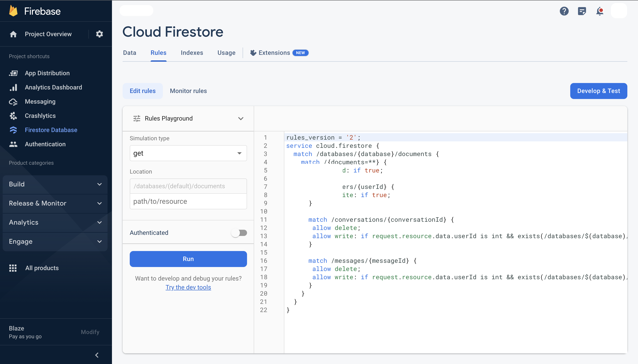Click the user account avatar
638x364 pixels.
pos(619,11)
